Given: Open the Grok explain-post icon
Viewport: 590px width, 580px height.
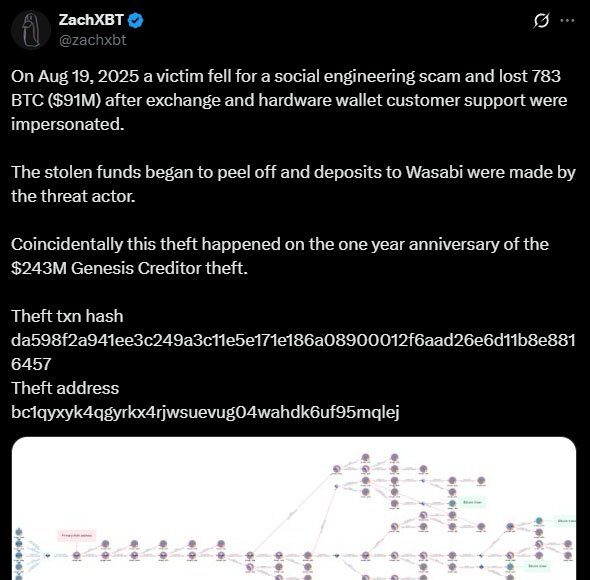Looking at the screenshot, I should [541, 20].
